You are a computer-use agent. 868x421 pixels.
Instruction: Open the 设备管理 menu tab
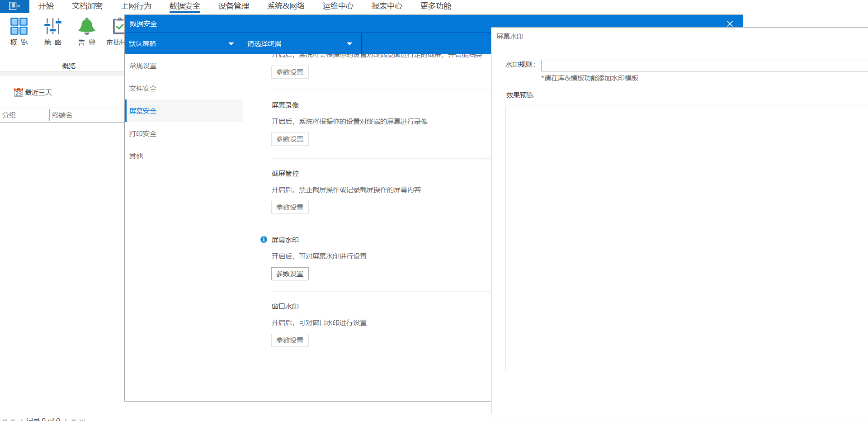pyautogui.click(x=234, y=6)
